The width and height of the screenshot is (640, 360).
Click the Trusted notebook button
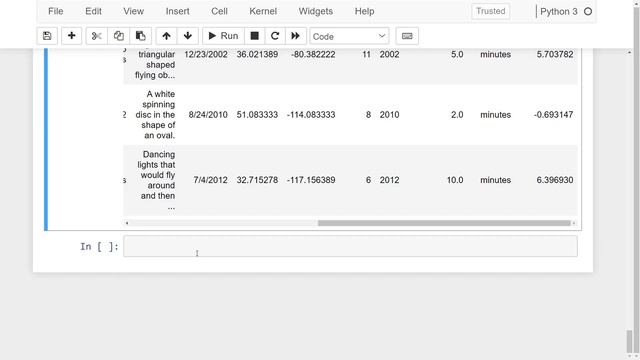[490, 11]
